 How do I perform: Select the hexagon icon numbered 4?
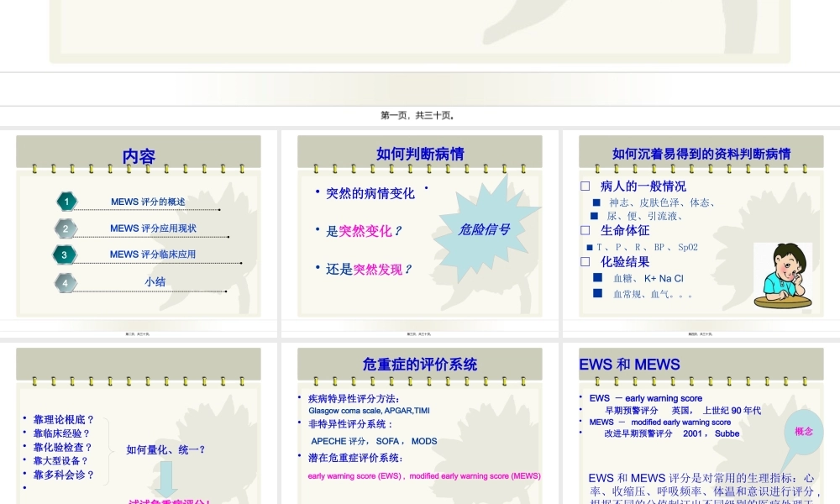coord(66,283)
